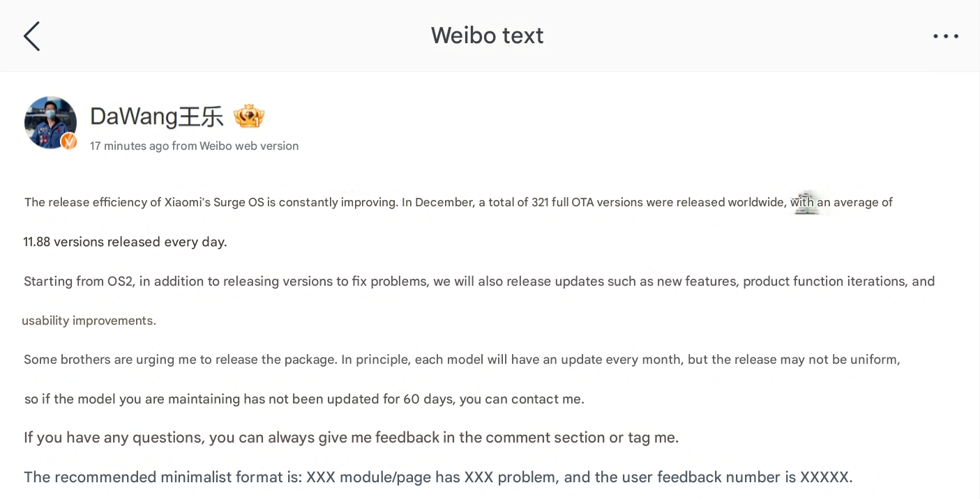The height and width of the screenshot is (499, 980).
Task: Open the DaWang王乐 username link
Action: click(x=156, y=116)
